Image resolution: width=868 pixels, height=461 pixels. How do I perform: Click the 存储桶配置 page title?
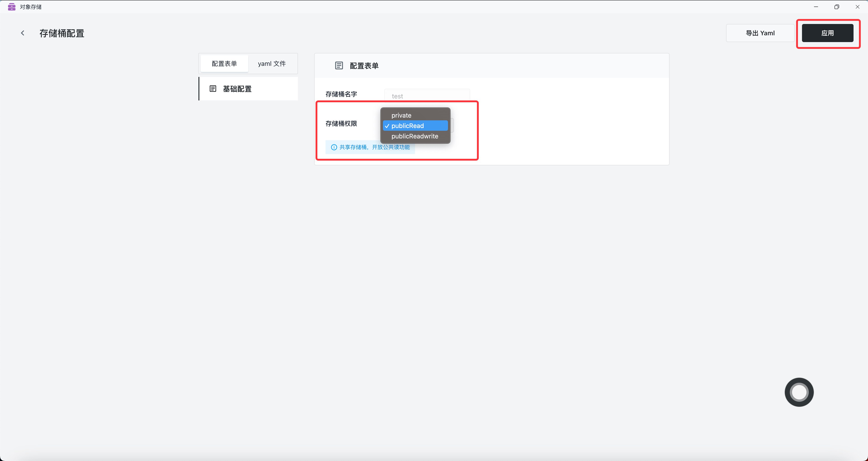click(x=62, y=33)
